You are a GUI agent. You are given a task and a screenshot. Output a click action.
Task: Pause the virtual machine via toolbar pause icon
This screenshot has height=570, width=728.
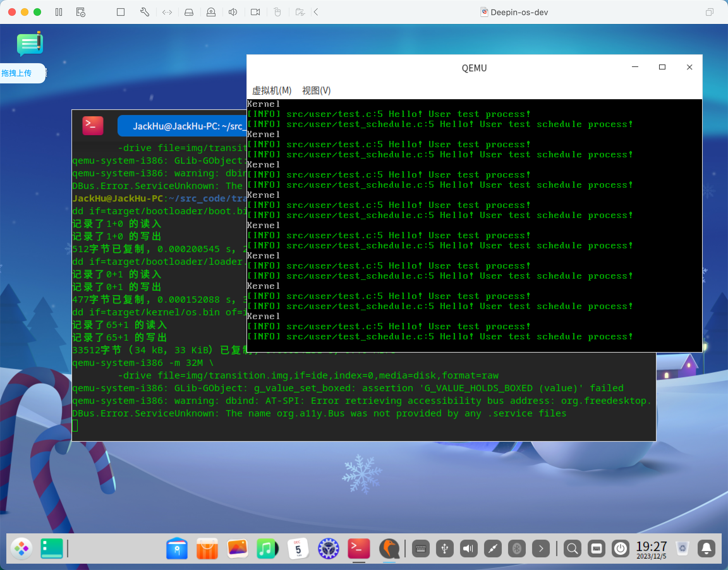59,12
